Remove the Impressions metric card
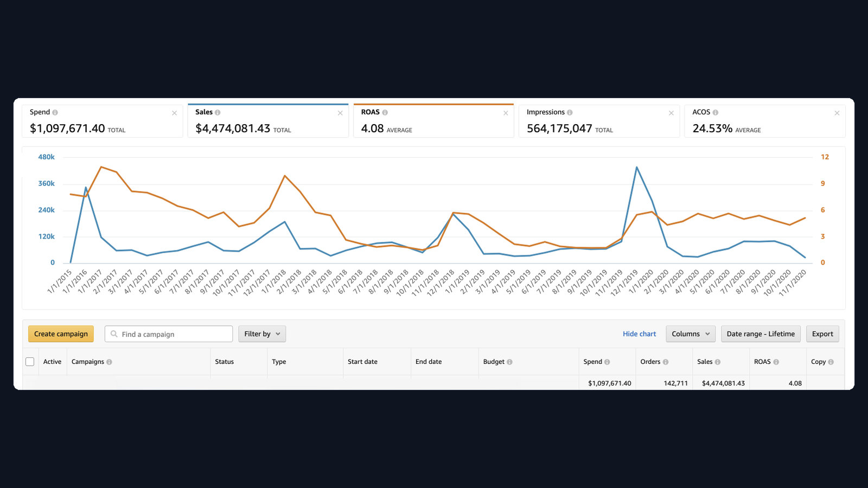The height and width of the screenshot is (488, 868). [x=671, y=113]
